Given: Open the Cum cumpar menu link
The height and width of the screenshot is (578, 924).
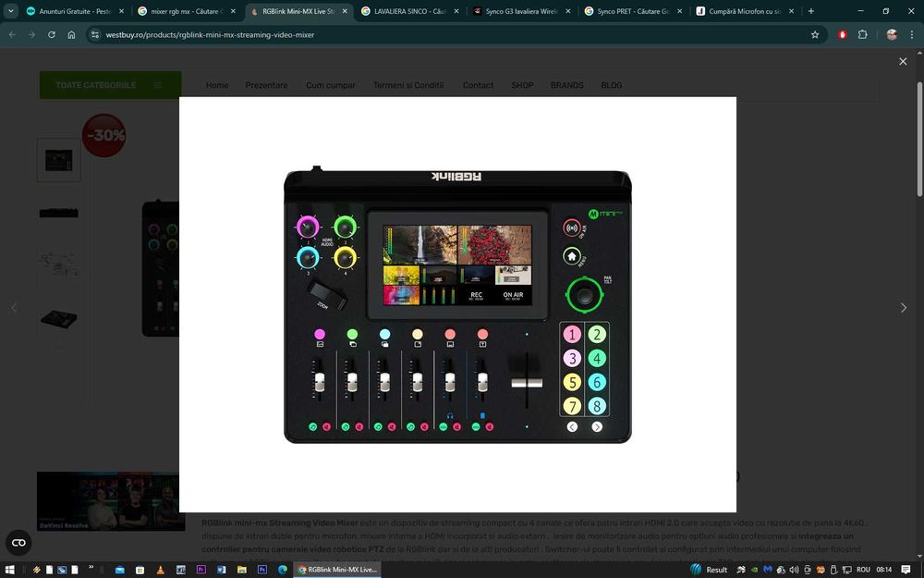Looking at the screenshot, I should [x=331, y=85].
